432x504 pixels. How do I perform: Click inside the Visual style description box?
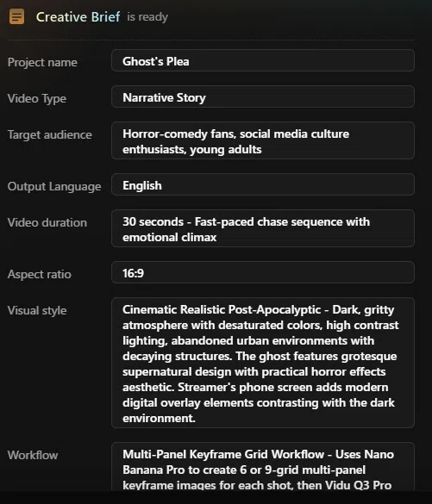tap(263, 363)
